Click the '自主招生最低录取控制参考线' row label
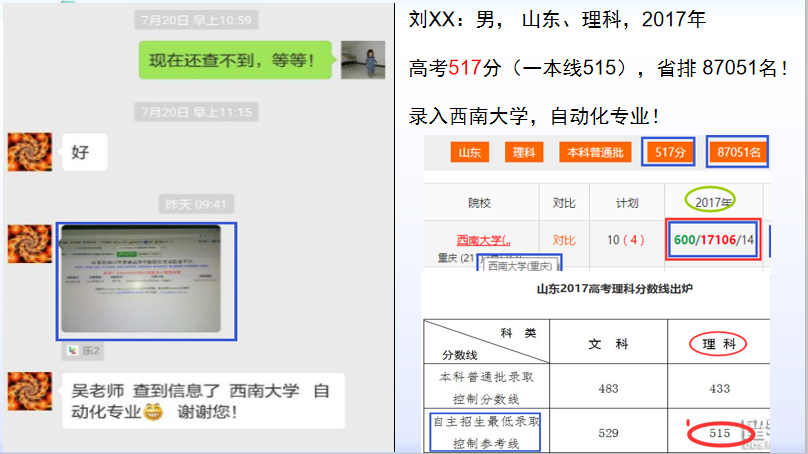The image size is (808, 454). [486, 432]
